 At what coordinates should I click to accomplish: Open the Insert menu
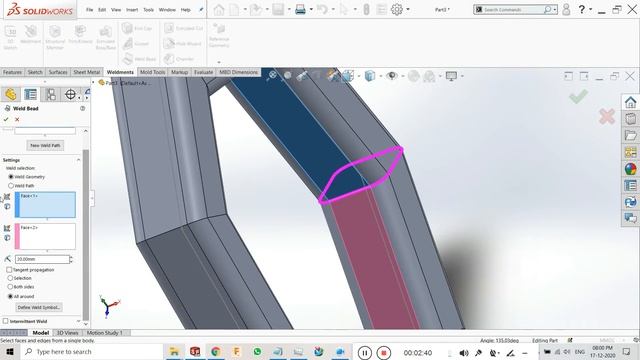coord(132,10)
